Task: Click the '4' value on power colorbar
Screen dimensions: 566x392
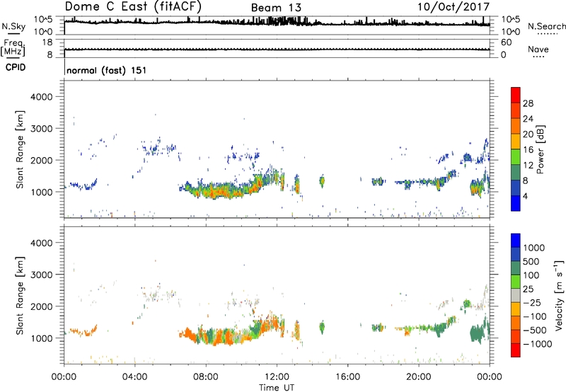Action: pyautogui.click(x=525, y=196)
